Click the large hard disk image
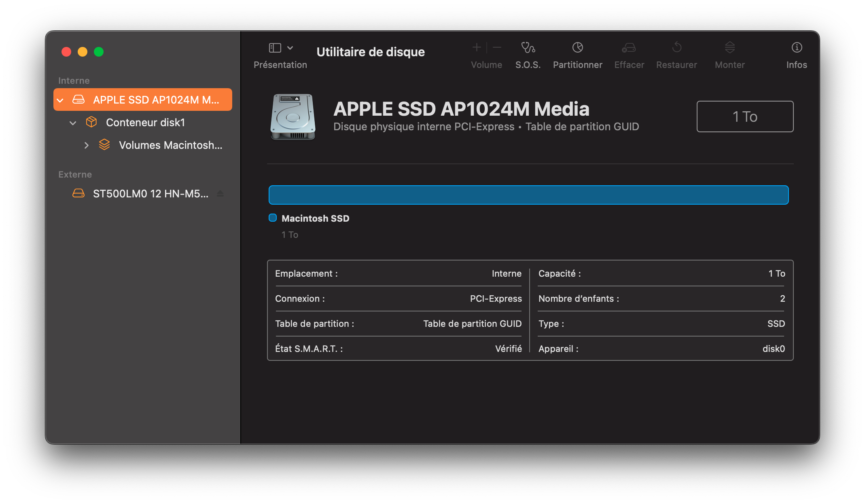The width and height of the screenshot is (865, 504). [x=293, y=117]
